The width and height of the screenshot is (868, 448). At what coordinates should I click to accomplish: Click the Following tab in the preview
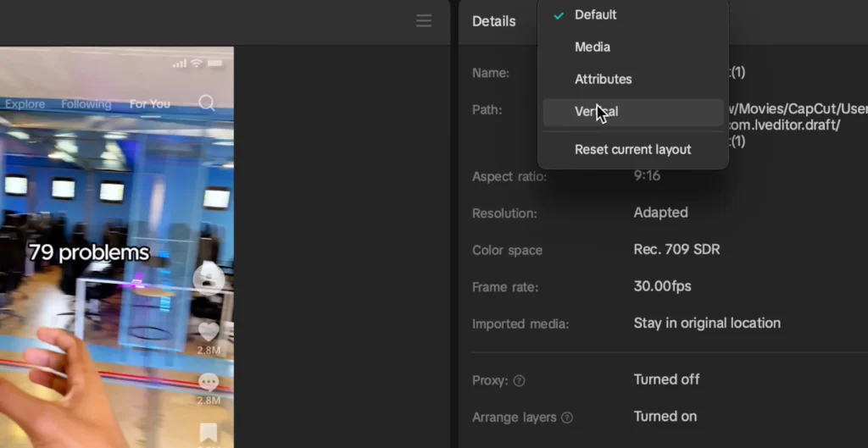(x=86, y=104)
